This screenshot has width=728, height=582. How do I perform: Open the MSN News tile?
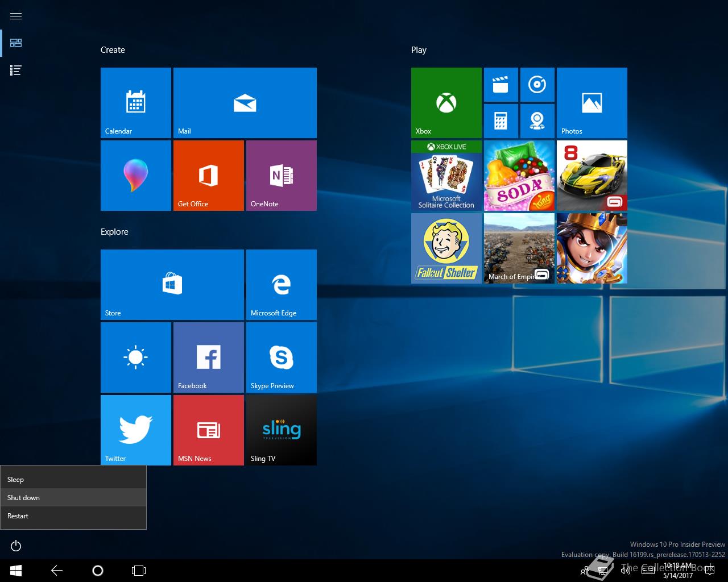pos(209,430)
